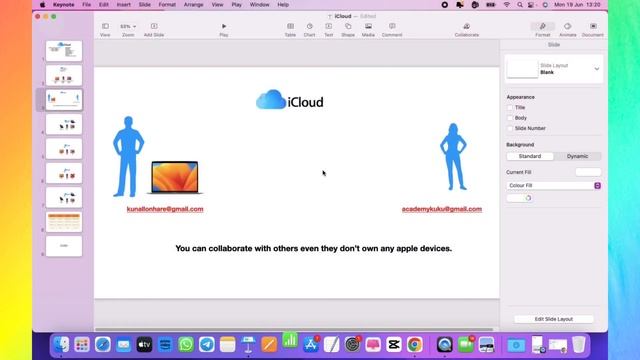Show the Document inspector
The height and width of the screenshot is (360, 640).
pos(593,29)
